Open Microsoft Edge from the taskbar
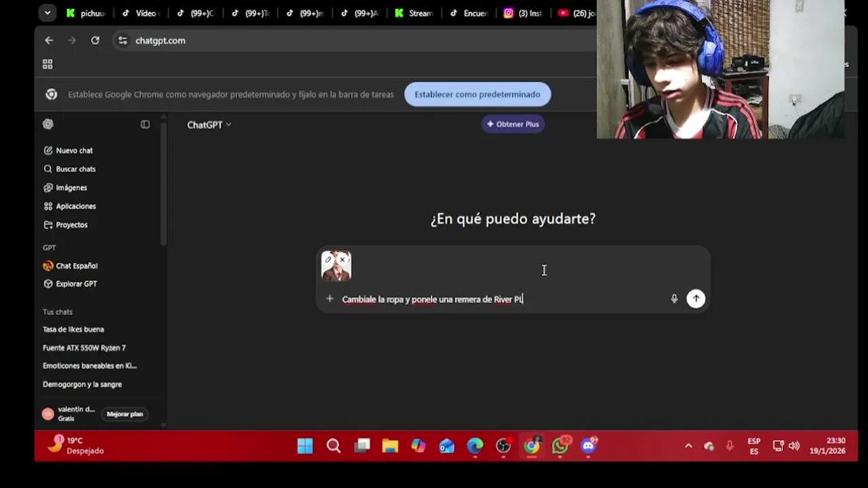Viewport: 868px width, 488px height. click(475, 446)
